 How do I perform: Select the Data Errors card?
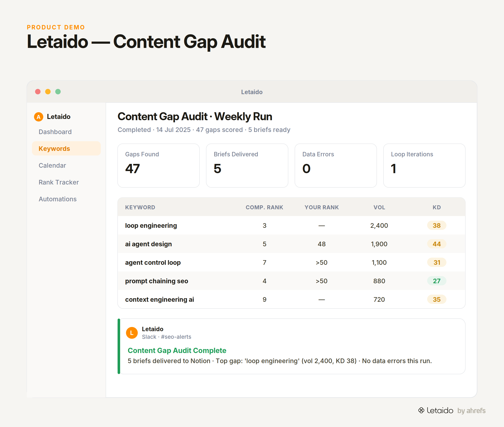[x=336, y=166]
